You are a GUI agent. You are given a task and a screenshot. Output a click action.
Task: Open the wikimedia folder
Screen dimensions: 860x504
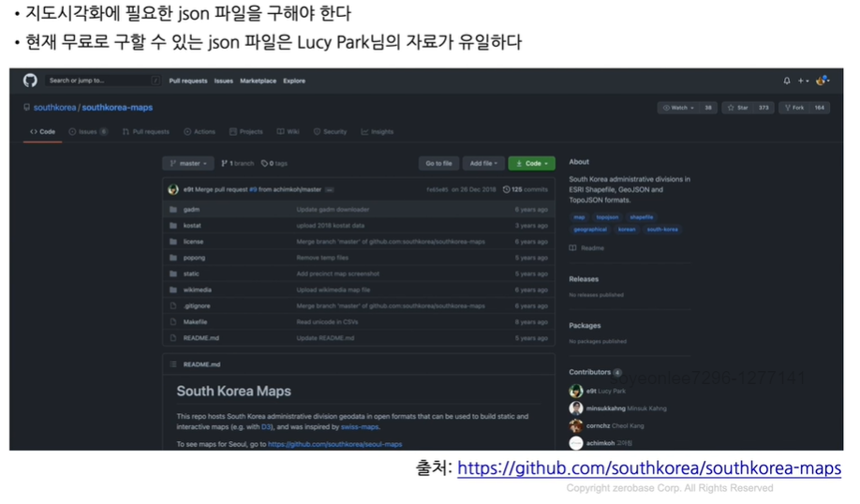(198, 289)
